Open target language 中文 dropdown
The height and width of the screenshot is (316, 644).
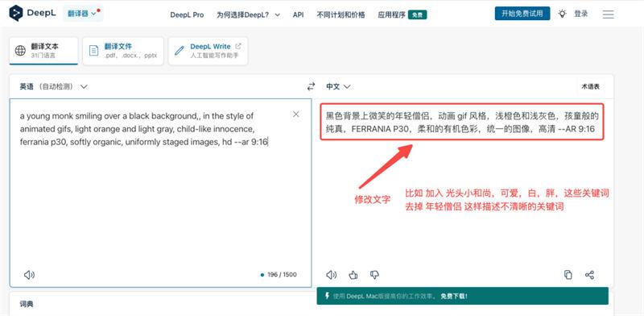coord(338,86)
